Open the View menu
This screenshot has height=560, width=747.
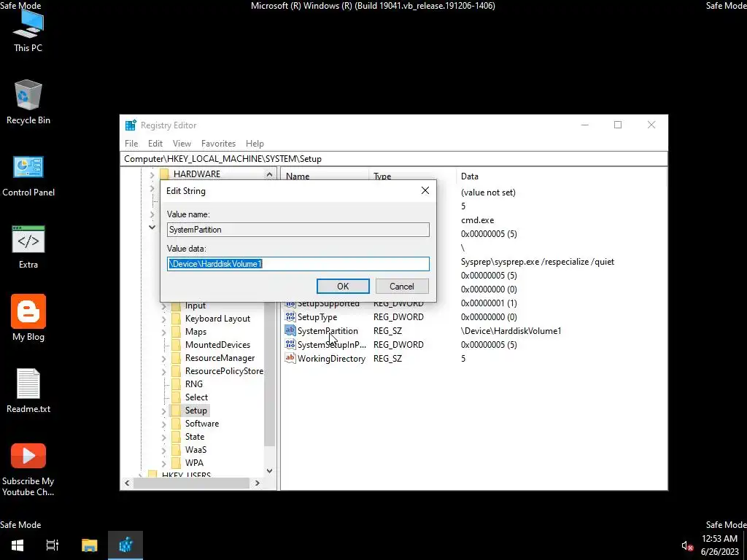[x=182, y=144]
